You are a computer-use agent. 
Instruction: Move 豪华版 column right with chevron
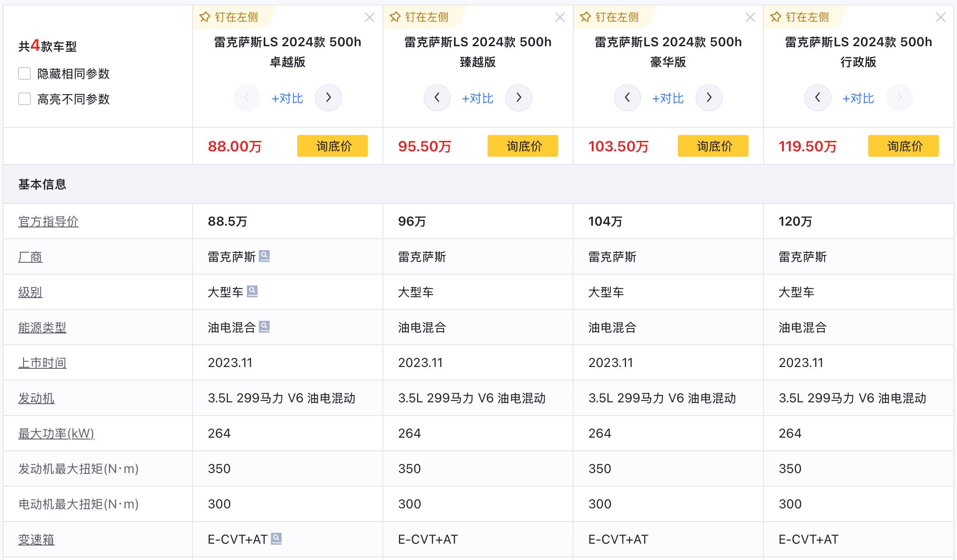pyautogui.click(x=709, y=98)
